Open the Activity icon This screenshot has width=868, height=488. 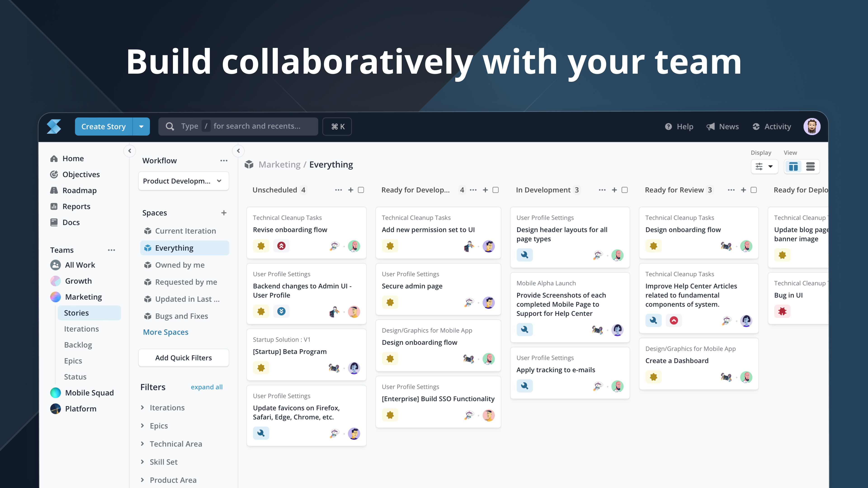point(756,127)
